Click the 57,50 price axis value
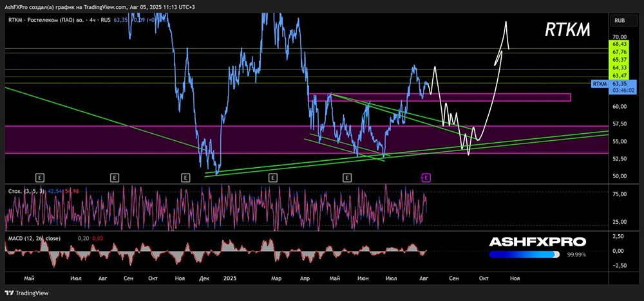Screen dimensions: 644x301 tap(619, 124)
